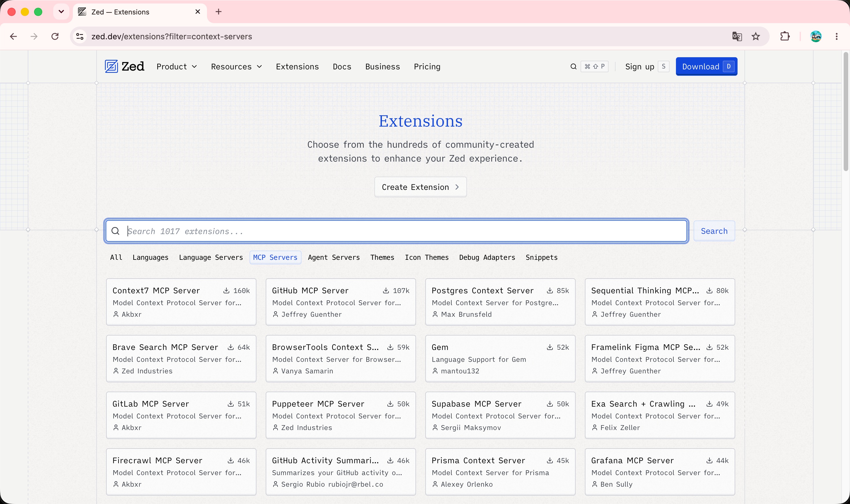Open the Prisma Context Server card
The width and height of the screenshot is (850, 504).
(x=500, y=472)
